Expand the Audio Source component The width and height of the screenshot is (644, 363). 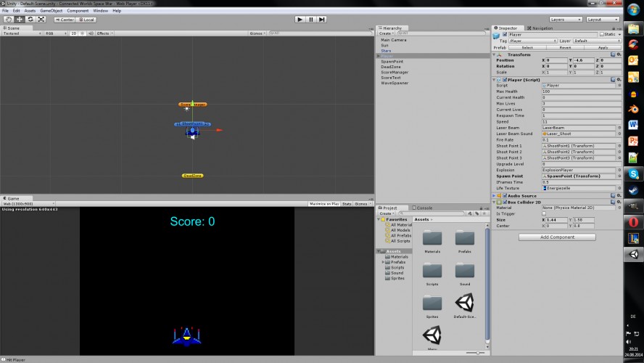[494, 196]
